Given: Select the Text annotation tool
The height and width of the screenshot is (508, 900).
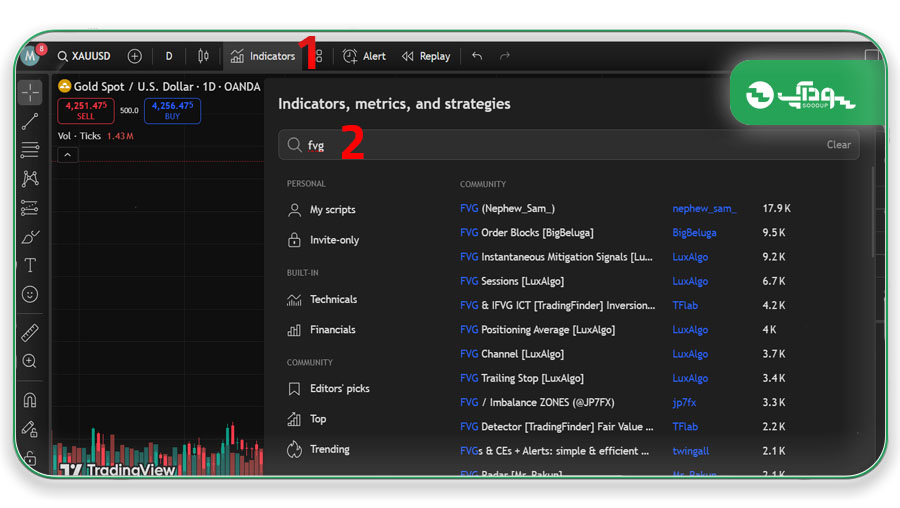Looking at the screenshot, I should click(x=30, y=265).
